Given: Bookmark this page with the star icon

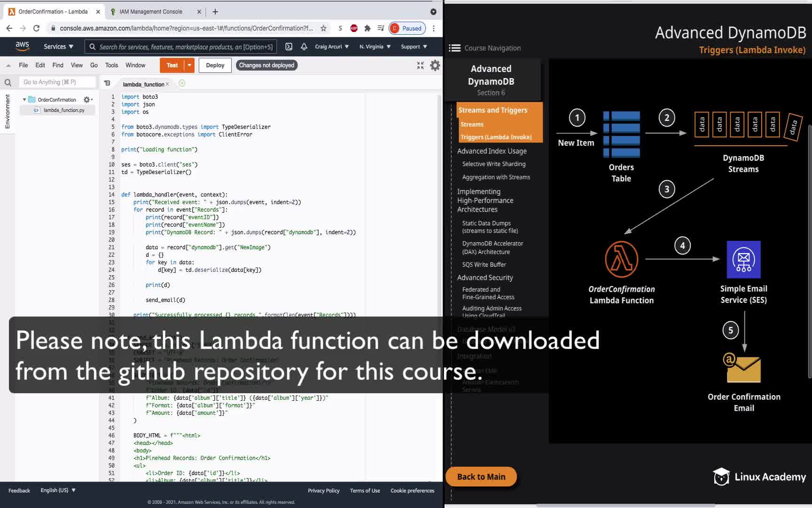Looking at the screenshot, I should (323, 28).
